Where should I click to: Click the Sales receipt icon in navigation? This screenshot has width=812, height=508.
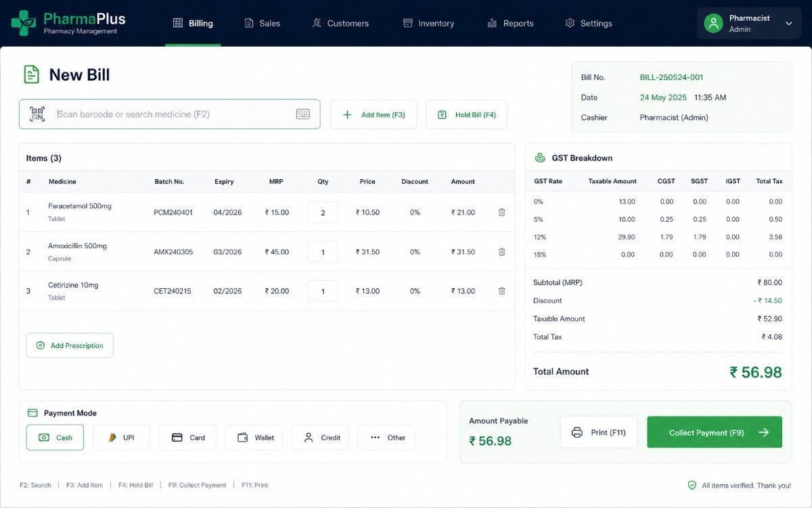pos(249,23)
